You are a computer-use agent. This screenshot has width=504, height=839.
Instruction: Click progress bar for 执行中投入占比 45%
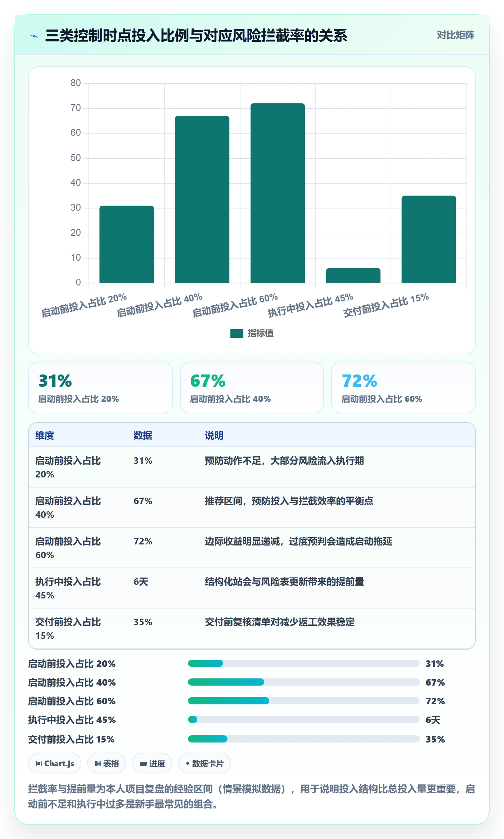point(303,719)
